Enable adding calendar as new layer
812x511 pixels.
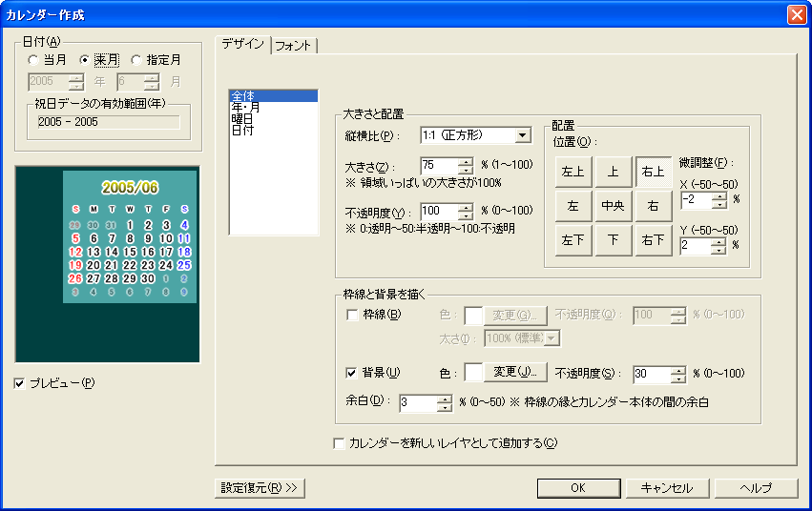tap(339, 443)
